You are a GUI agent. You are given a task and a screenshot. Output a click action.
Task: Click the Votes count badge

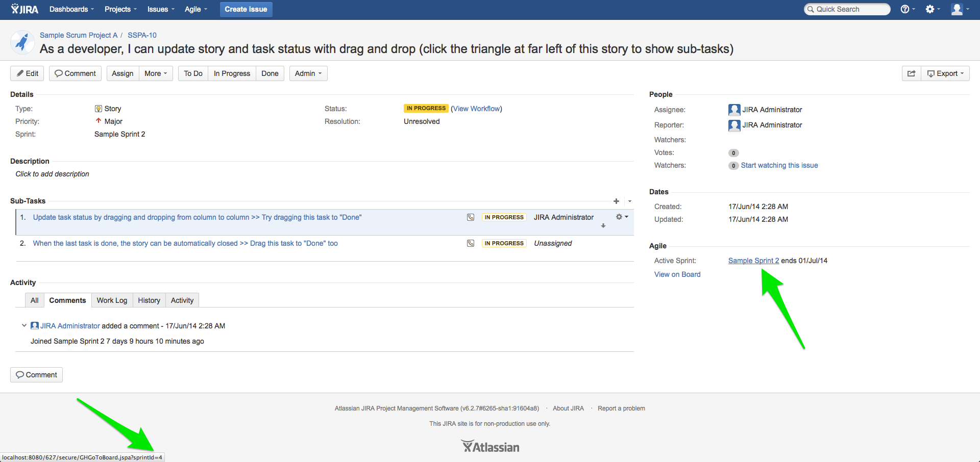[x=733, y=153]
